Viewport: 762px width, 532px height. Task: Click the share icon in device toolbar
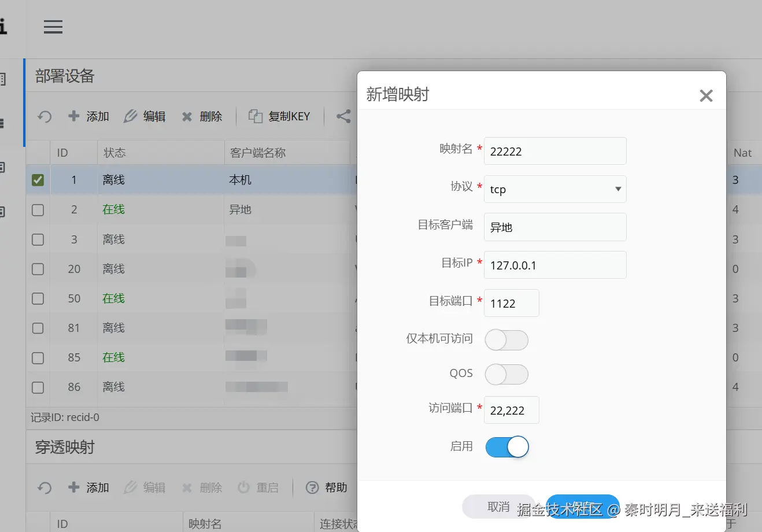pos(343,116)
